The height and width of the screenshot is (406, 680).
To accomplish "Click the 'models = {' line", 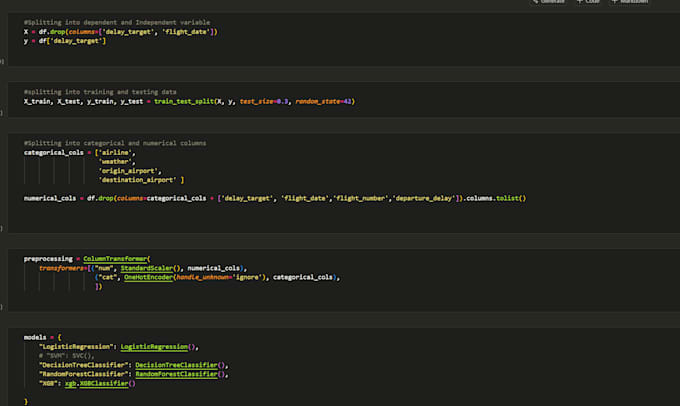I will pyautogui.click(x=42, y=337).
